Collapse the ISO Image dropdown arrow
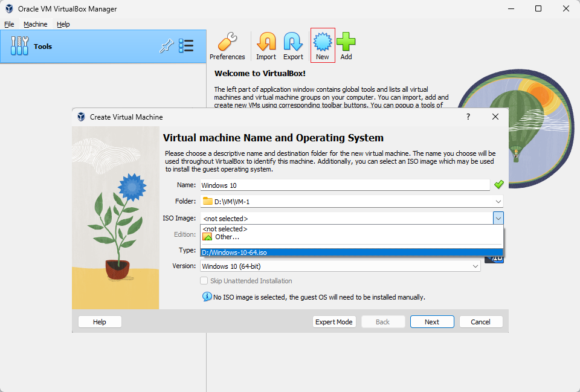The width and height of the screenshot is (580, 392). (x=498, y=218)
